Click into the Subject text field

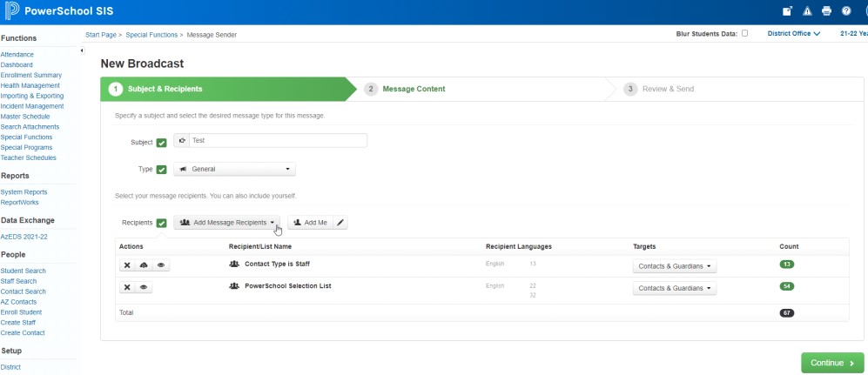(x=277, y=140)
